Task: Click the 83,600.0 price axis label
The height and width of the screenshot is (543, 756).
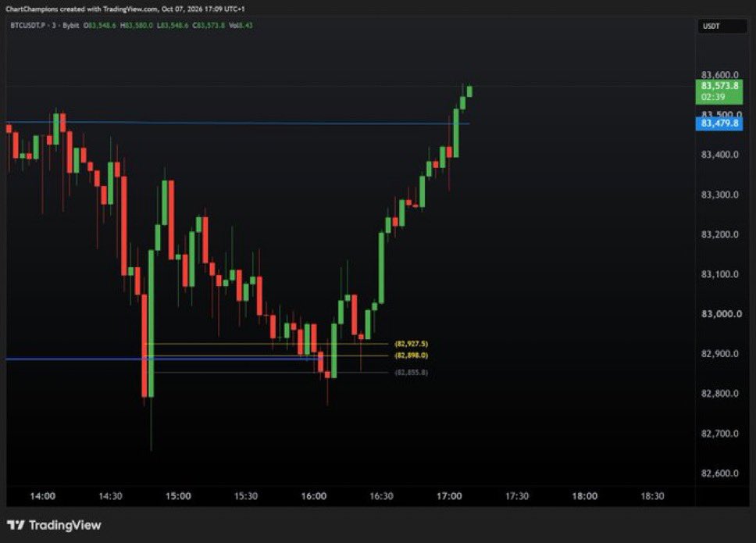Action: coord(719,75)
